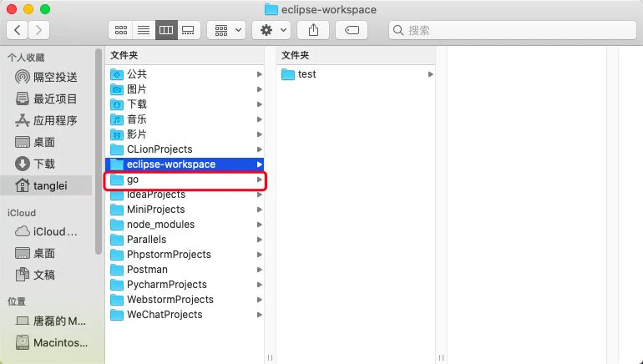Viewport: 643px width, 364px height.
Task: Click the eclipse-workspace title folder icon
Action: pos(271,9)
